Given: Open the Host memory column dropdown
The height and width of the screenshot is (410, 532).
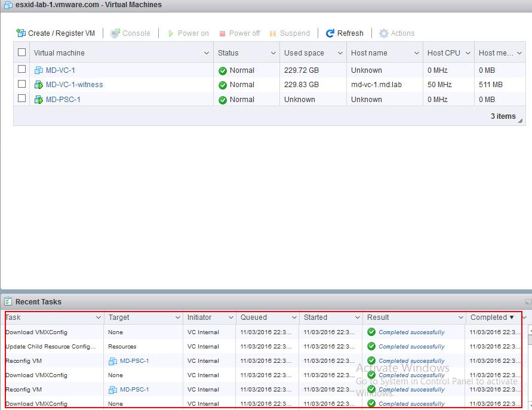Looking at the screenshot, I should click(x=519, y=53).
